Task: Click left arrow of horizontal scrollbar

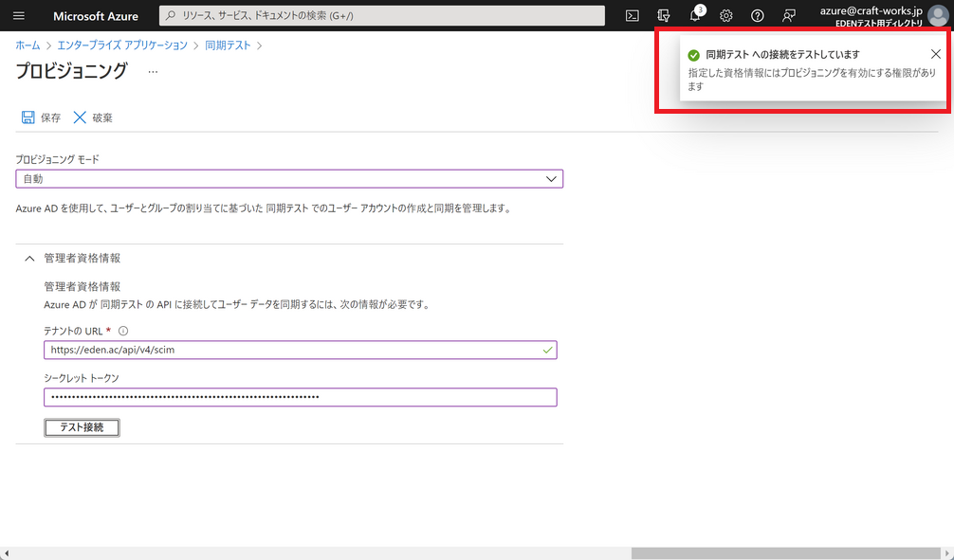Action: 6,553
